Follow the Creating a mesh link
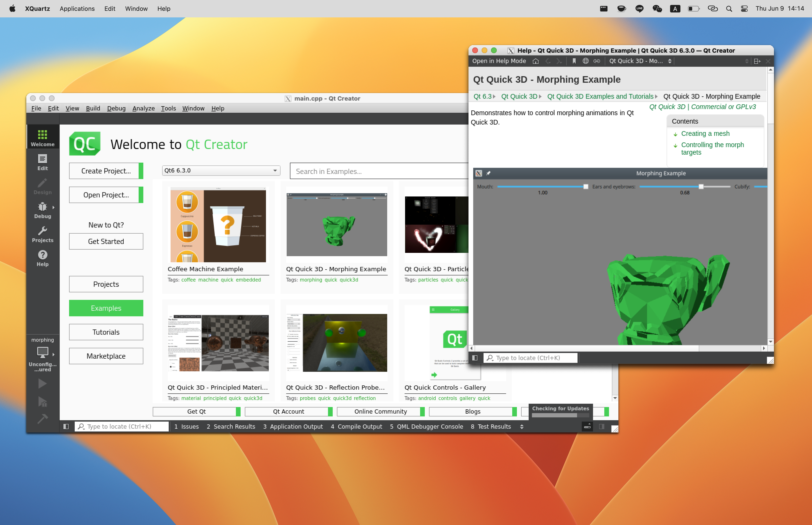The height and width of the screenshot is (525, 812). [705, 134]
